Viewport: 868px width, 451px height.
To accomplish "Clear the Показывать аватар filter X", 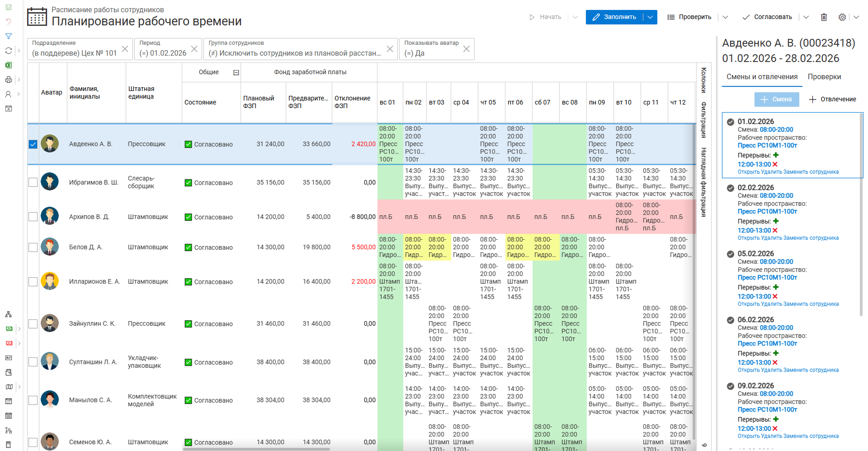I will 467,49.
